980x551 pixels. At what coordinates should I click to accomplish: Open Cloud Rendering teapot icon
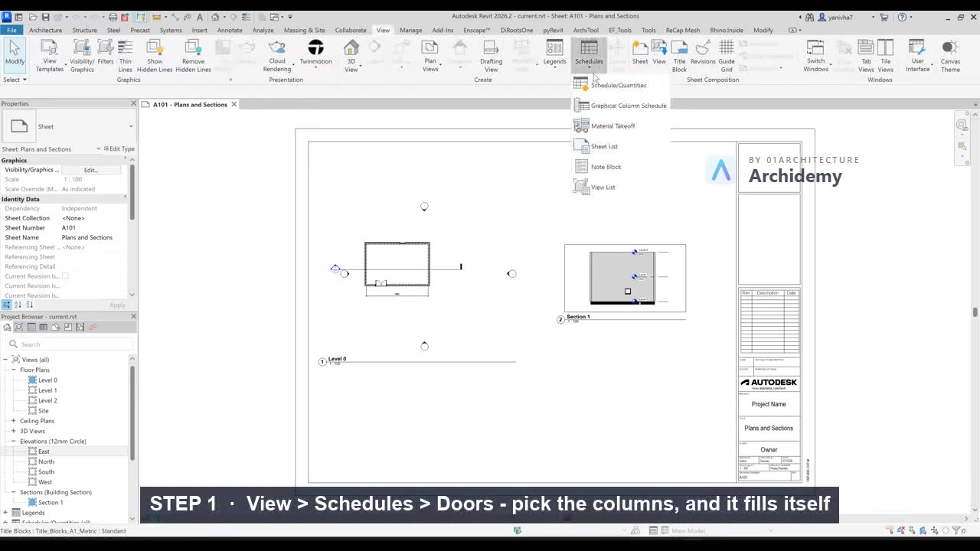coord(277,56)
